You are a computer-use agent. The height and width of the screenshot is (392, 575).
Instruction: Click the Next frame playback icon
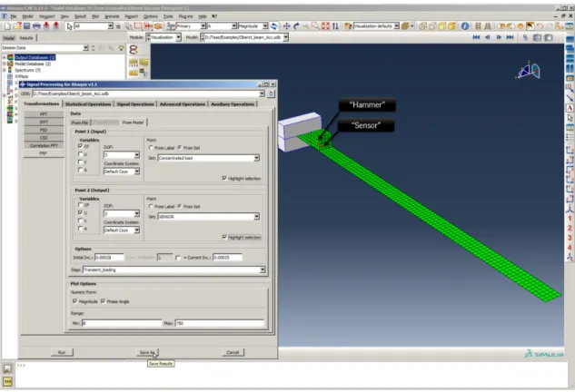[499, 37]
